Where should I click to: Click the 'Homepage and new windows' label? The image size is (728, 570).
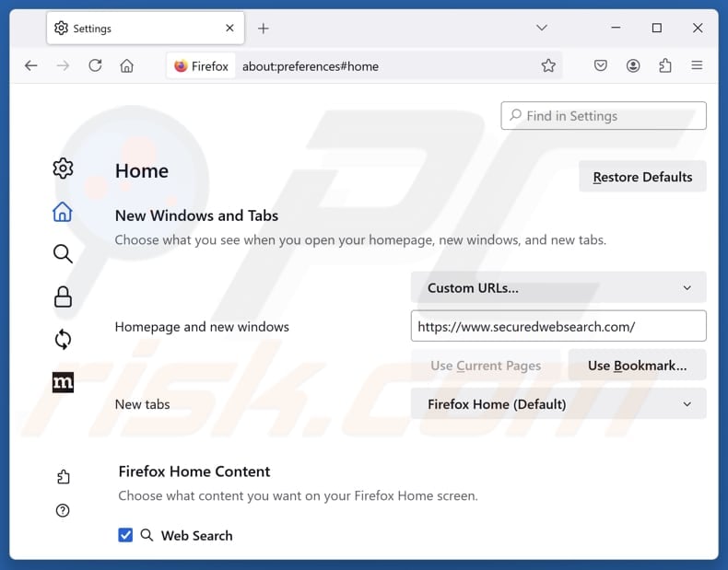pos(202,327)
